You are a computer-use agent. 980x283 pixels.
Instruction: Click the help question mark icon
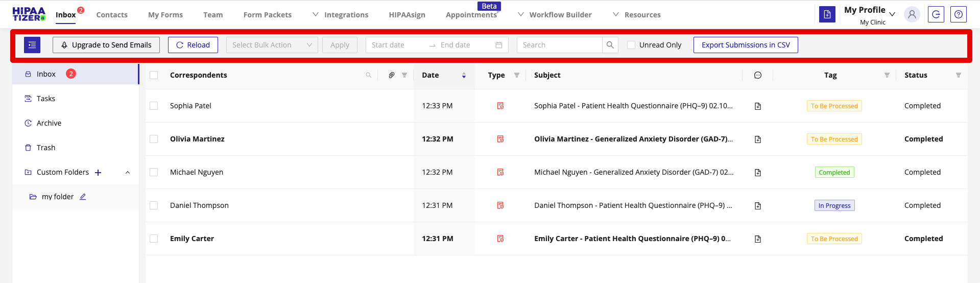[x=958, y=14]
